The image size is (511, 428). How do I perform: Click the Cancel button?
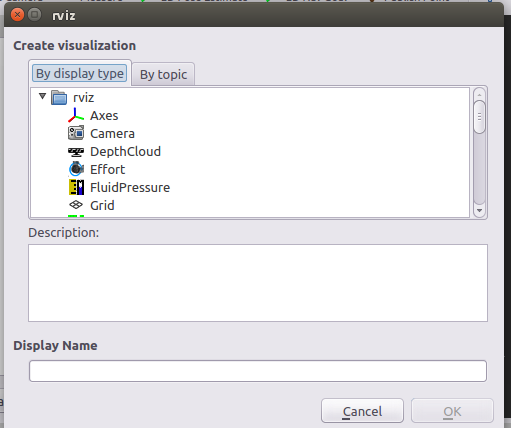pos(362,411)
